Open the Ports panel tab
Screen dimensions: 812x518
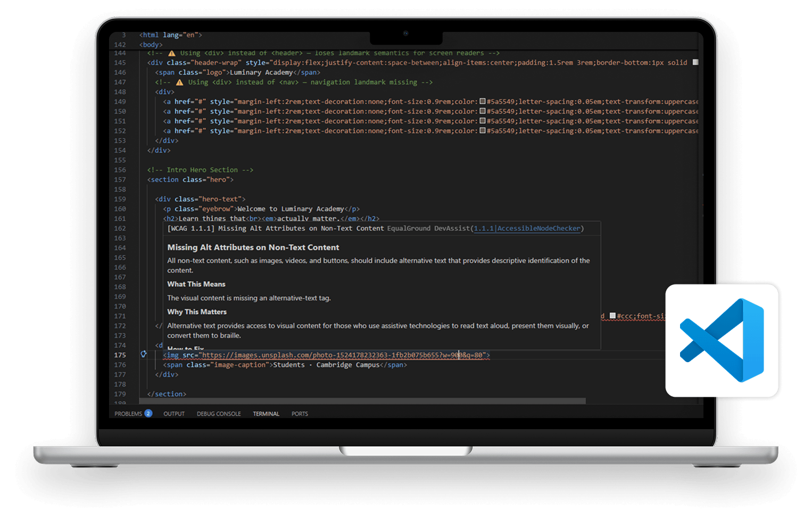[x=300, y=414]
